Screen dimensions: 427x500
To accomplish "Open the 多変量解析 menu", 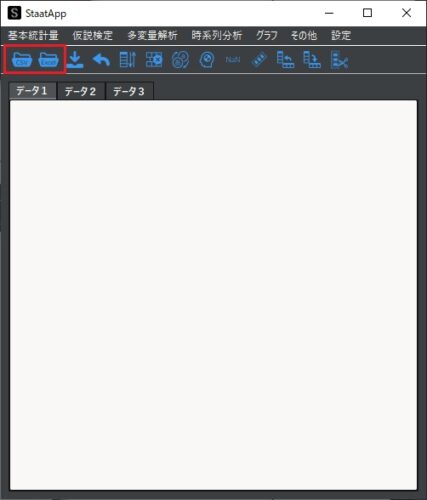I will point(152,35).
